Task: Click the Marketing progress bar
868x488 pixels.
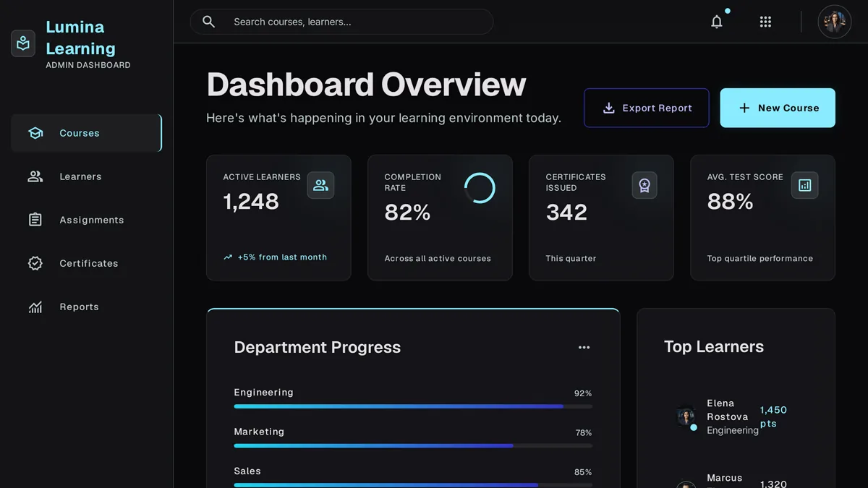Action: pyautogui.click(x=413, y=446)
